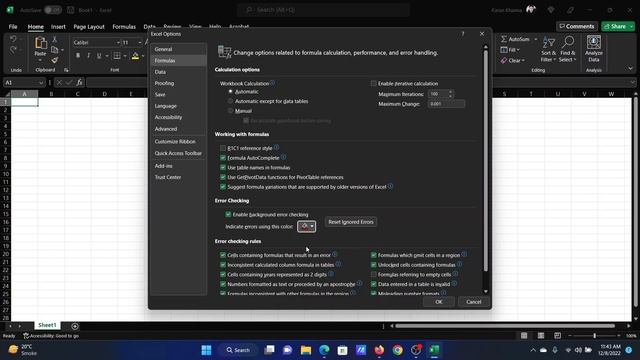Screen dimensions: 640x360
Task: Open Sort & Filter tool
Action: point(548,49)
